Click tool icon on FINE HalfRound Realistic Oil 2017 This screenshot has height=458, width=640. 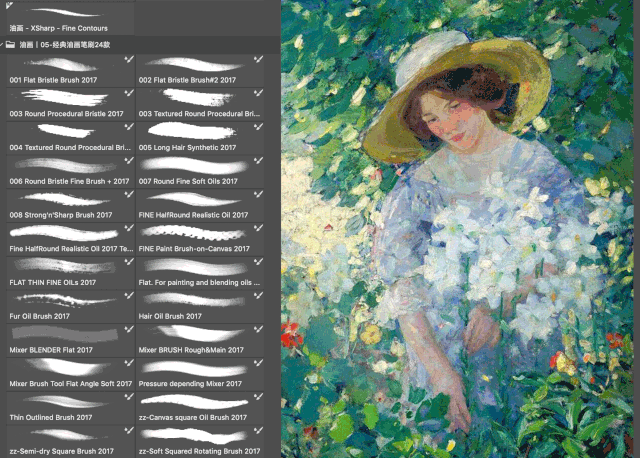258,195
